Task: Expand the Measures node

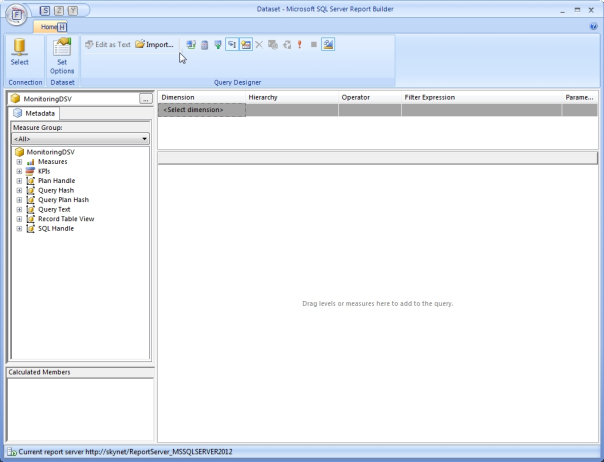Action: point(19,162)
